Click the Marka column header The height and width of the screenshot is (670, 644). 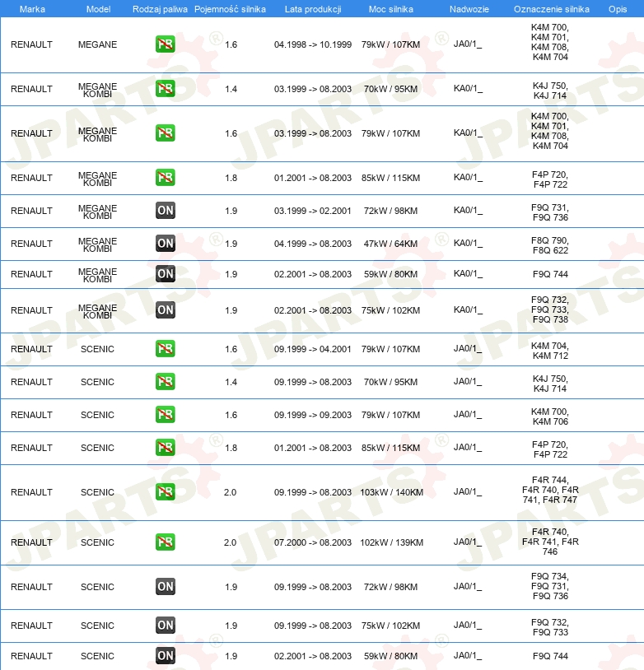tap(32, 9)
